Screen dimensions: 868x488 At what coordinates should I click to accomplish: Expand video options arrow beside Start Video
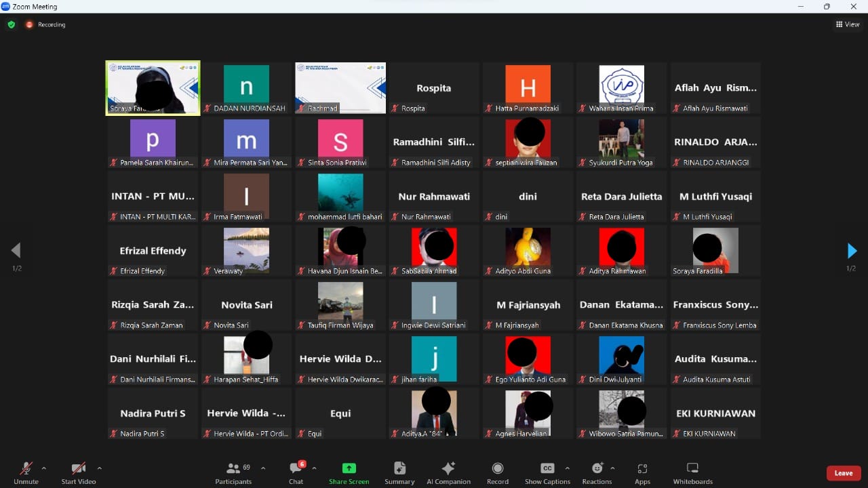[x=99, y=468]
